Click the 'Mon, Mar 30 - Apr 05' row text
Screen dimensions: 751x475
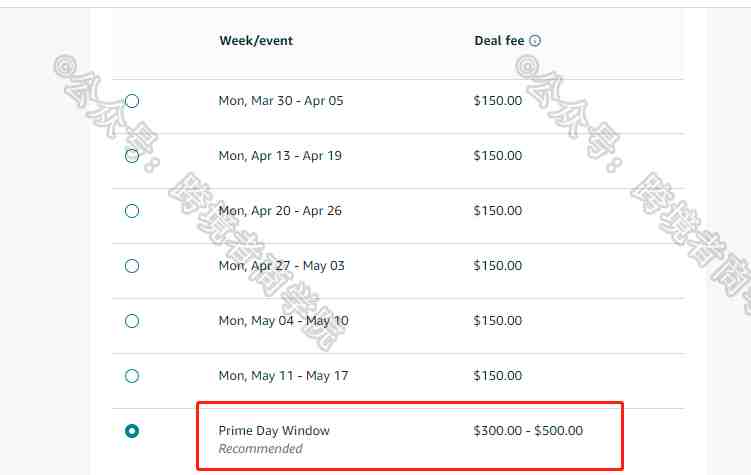(281, 101)
